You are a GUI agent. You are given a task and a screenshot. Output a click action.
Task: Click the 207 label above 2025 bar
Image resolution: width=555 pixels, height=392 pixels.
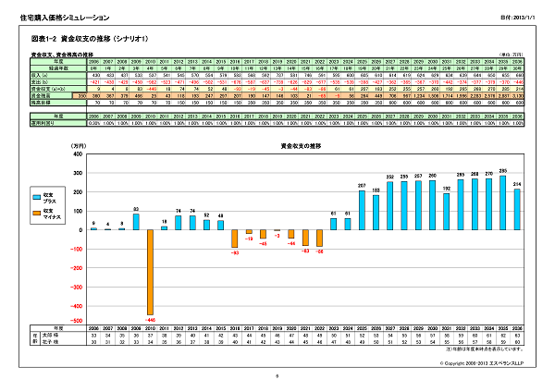[x=362, y=186]
